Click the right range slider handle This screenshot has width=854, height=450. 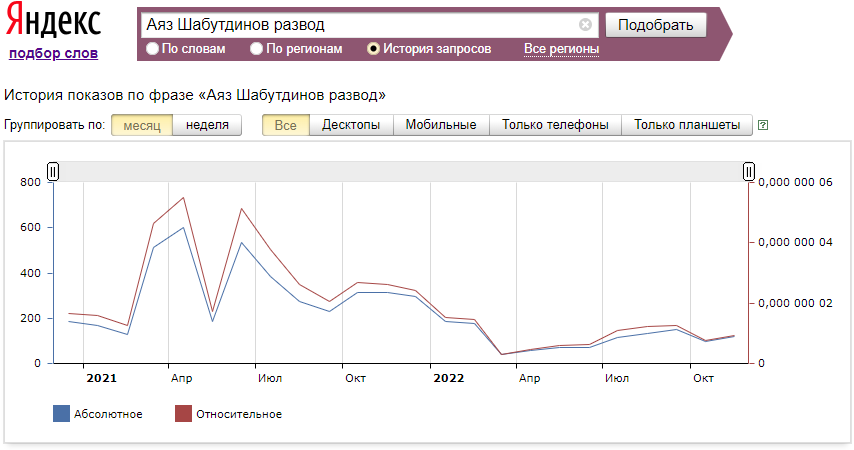748,172
